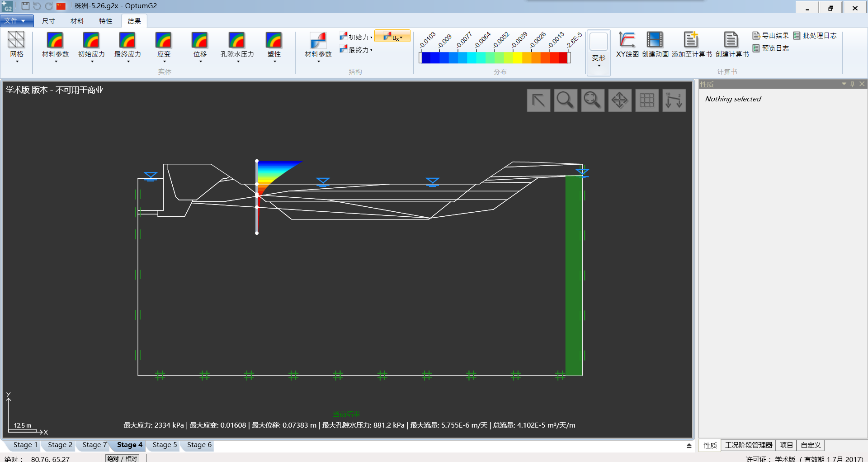Open the XY绘图 plotting tool
Image resolution: width=868 pixels, height=462 pixels.
coord(627,44)
